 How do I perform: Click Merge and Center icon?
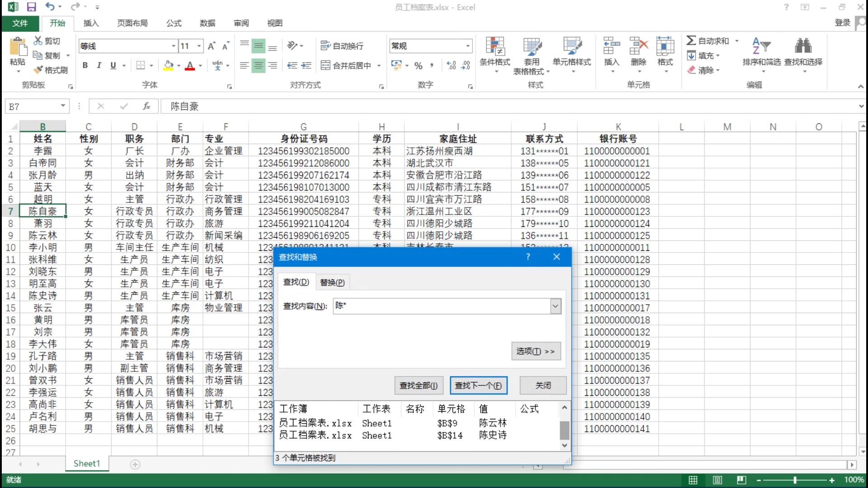(x=325, y=66)
